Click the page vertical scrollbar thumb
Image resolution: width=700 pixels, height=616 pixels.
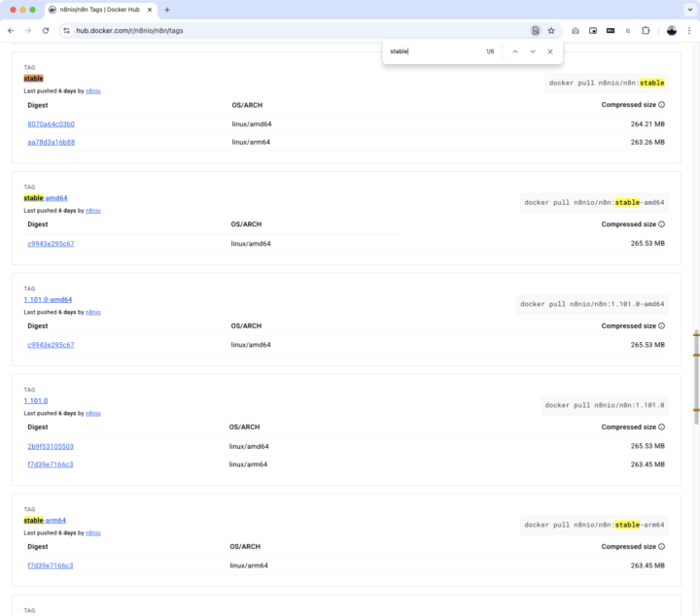pyautogui.click(x=696, y=377)
